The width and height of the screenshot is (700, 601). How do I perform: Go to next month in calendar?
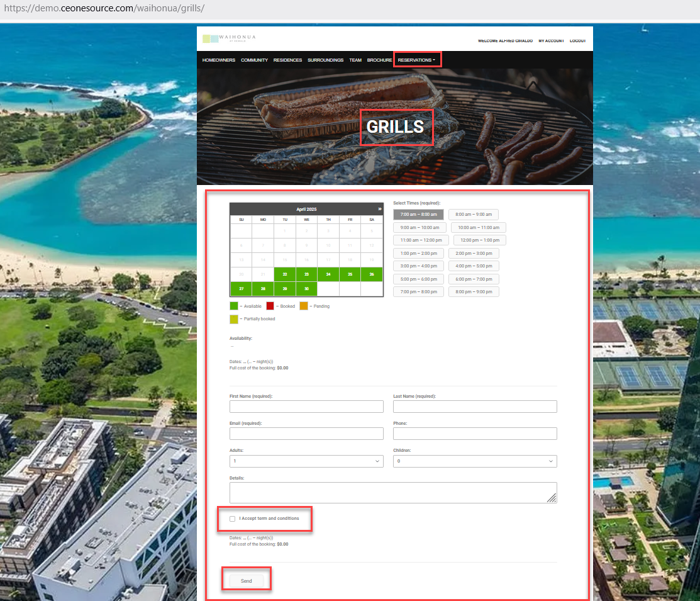(379, 208)
